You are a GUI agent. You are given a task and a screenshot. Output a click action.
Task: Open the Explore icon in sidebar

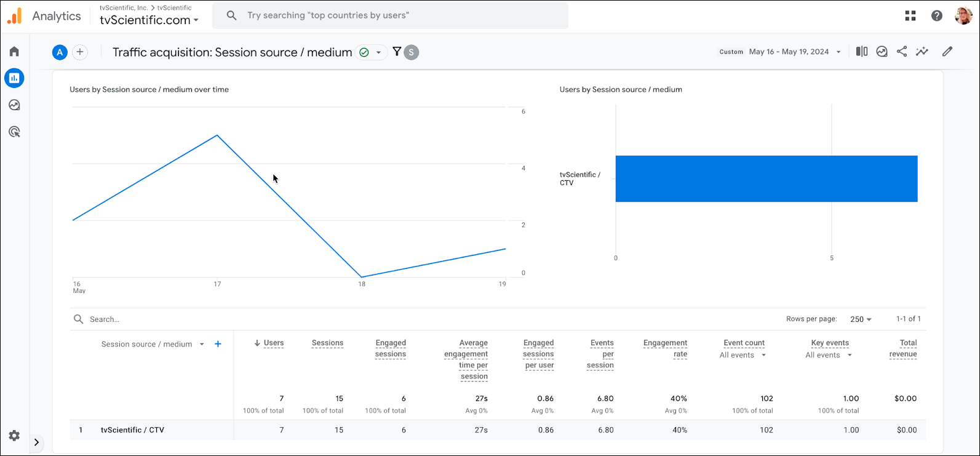[14, 105]
